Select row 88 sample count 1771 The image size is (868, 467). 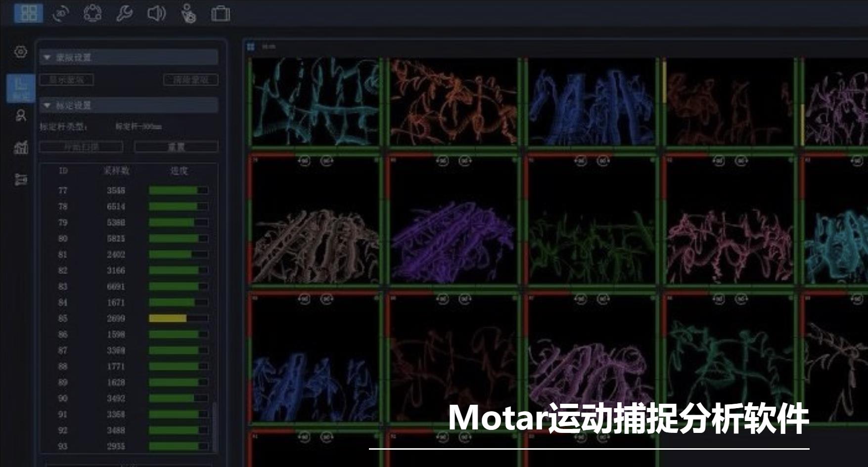click(116, 366)
